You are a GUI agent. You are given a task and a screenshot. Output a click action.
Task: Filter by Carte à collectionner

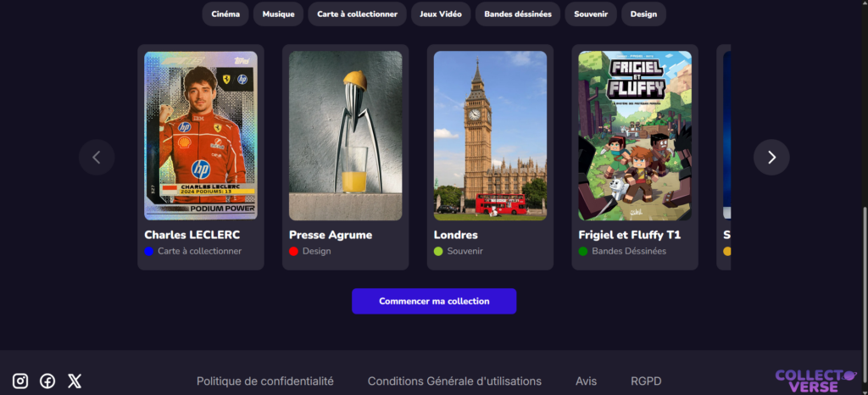click(x=357, y=14)
